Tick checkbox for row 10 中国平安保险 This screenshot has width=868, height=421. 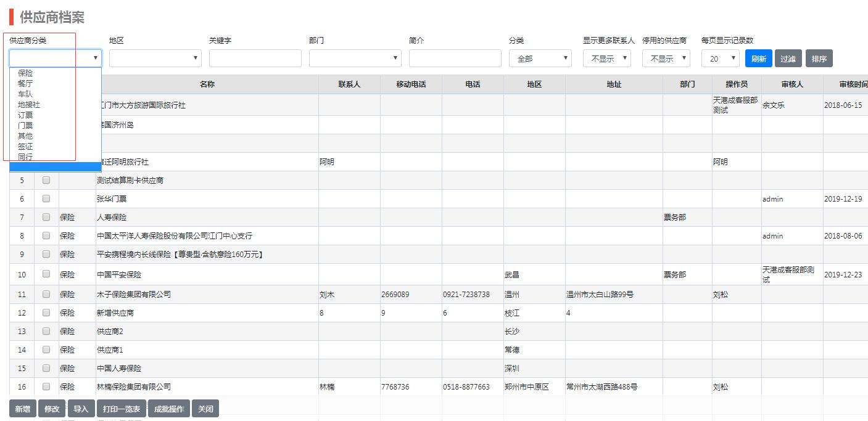46,274
